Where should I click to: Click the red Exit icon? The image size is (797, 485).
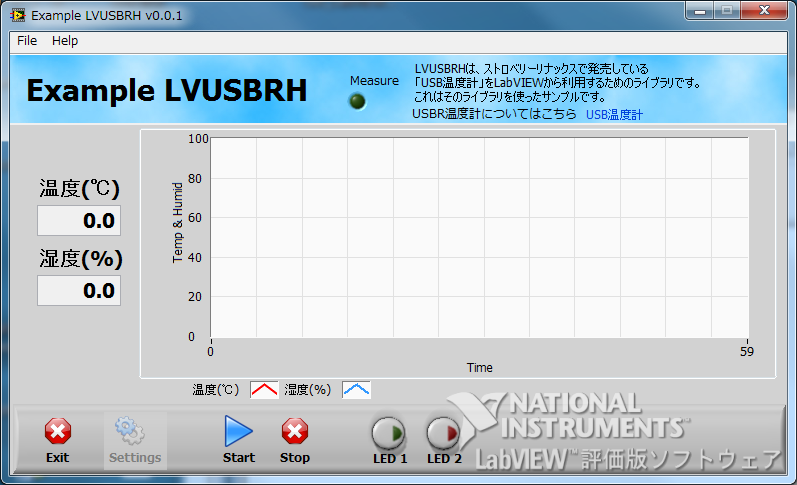point(58,432)
